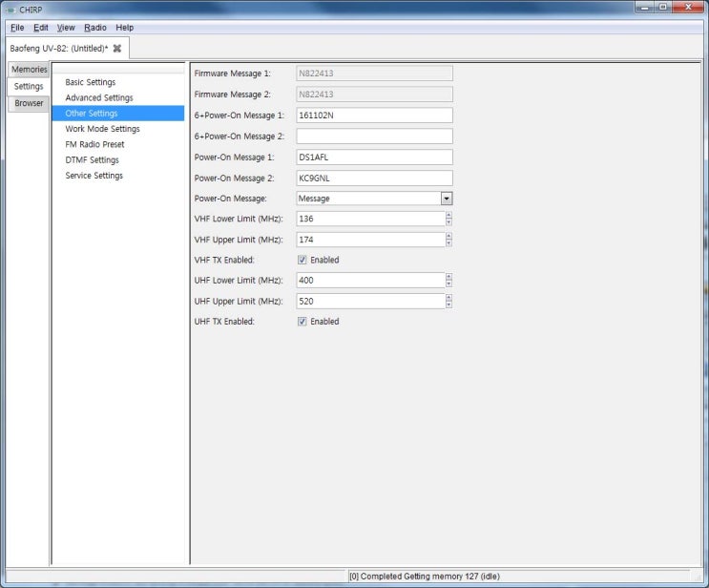This screenshot has width=709, height=588.
Task: Click the CHIRP title bar icon
Action: 10,10
